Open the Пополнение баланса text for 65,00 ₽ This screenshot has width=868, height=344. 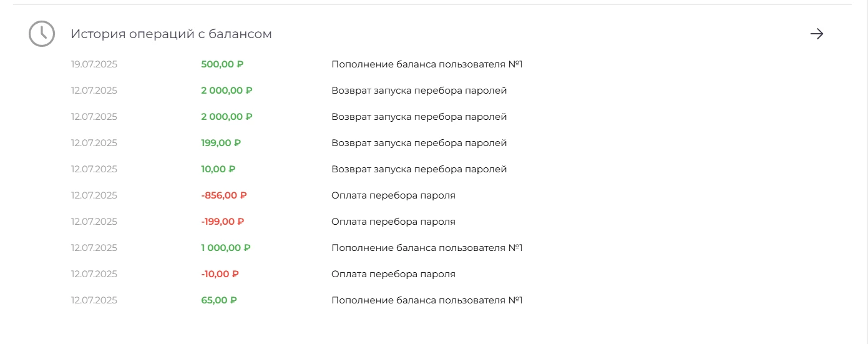[427, 300]
